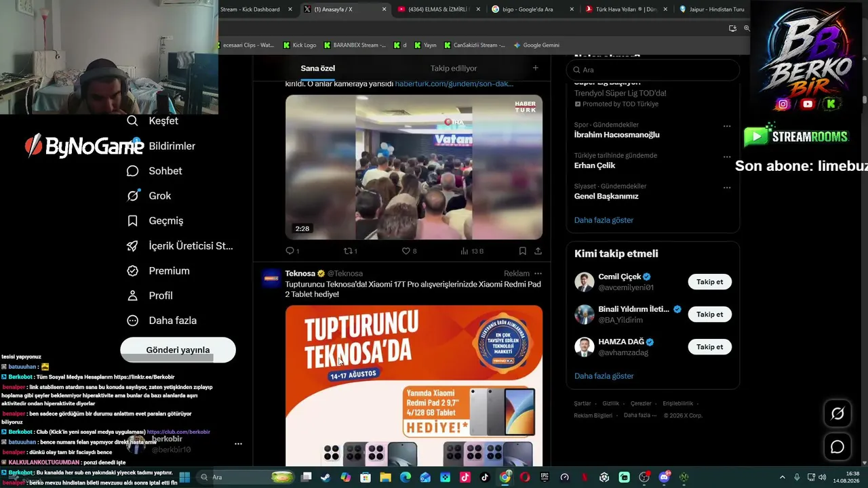868x488 pixels.
Task: Open Keşfet (Explore) in the X sidebar
Action: coord(153,121)
